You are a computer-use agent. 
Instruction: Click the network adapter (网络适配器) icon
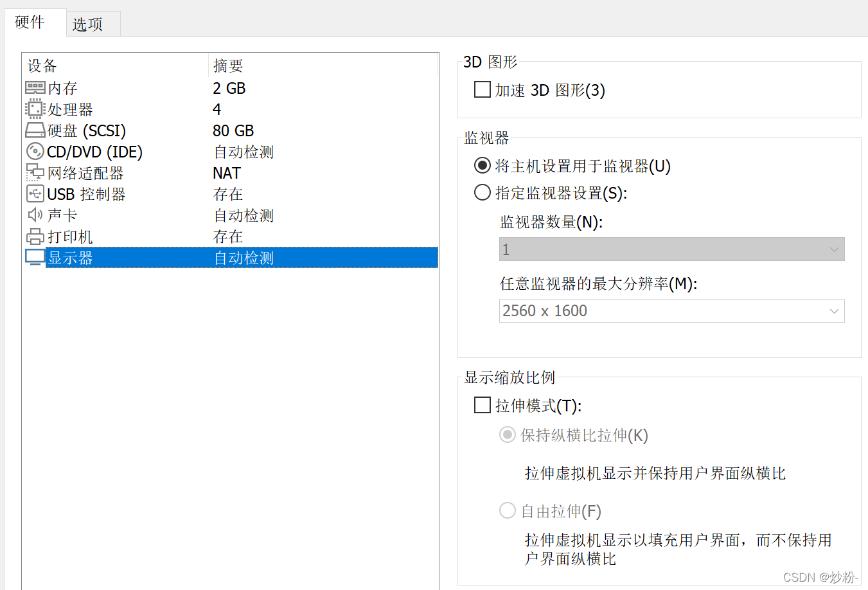[x=35, y=172]
